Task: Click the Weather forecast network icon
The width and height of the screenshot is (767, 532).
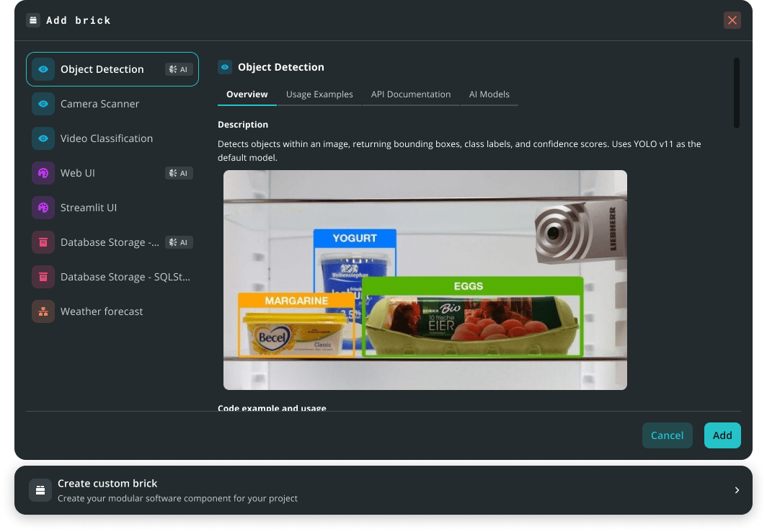Action: tap(43, 311)
